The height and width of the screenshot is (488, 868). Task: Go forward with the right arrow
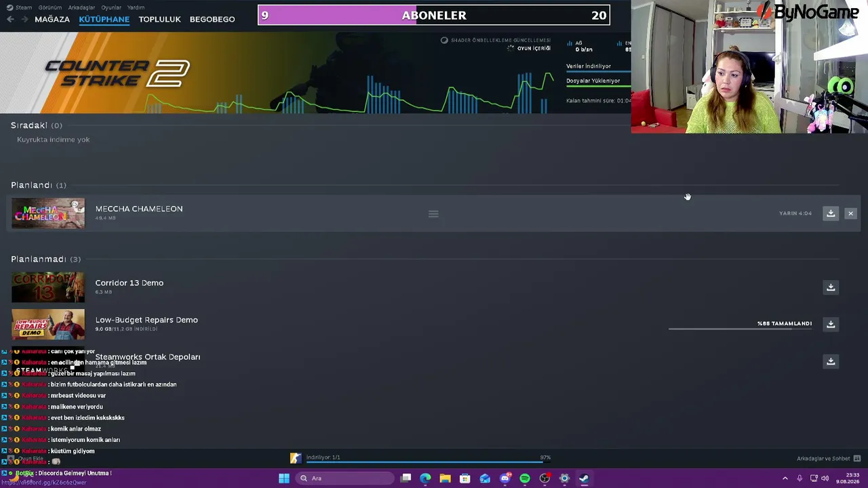pos(24,19)
